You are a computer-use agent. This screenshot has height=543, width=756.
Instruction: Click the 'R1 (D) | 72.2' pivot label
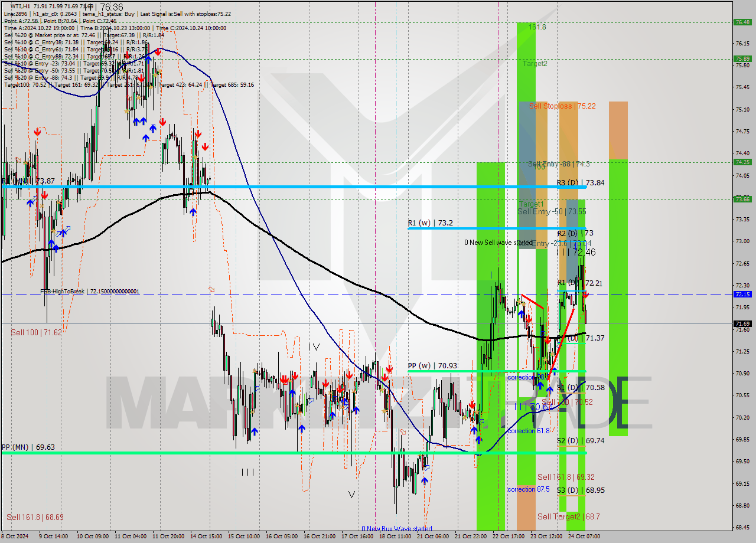tap(579, 283)
